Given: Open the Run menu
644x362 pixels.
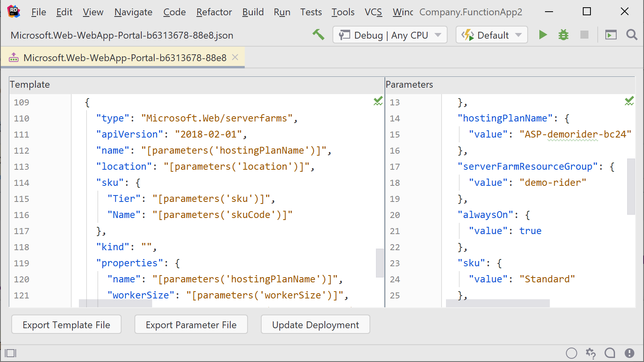Looking at the screenshot, I should [282, 12].
